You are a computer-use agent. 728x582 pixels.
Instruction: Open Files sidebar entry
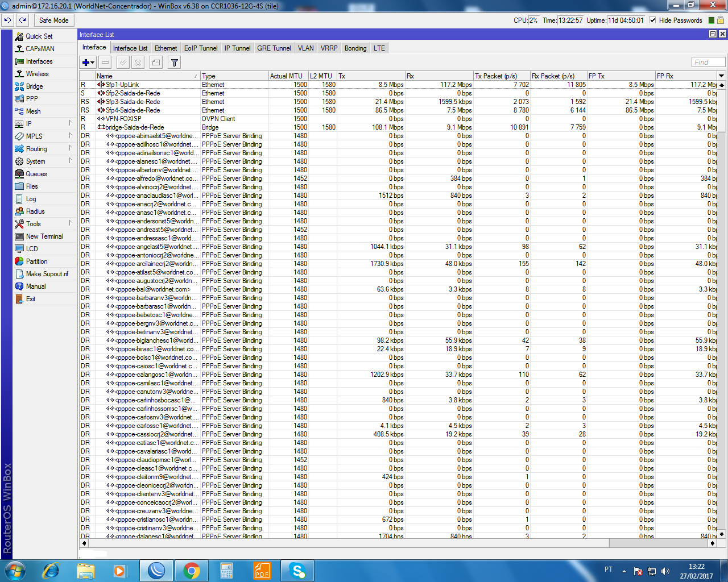(x=32, y=186)
